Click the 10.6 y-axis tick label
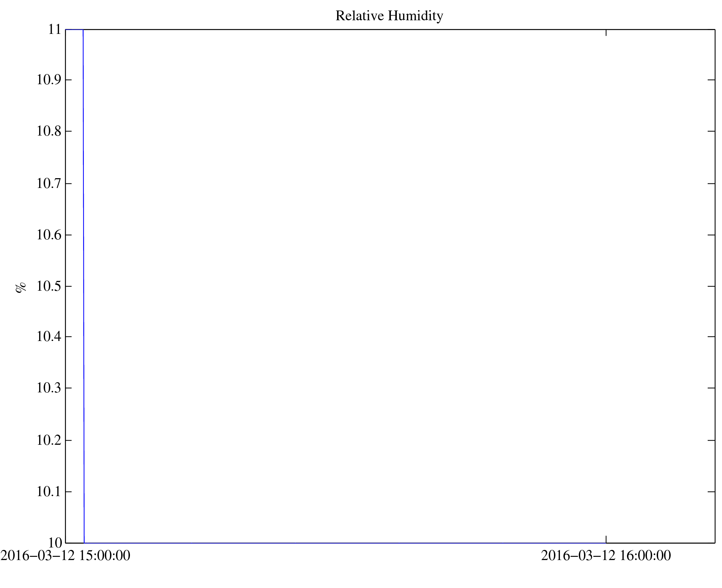Viewport: 722px width, 588px height. [49, 235]
